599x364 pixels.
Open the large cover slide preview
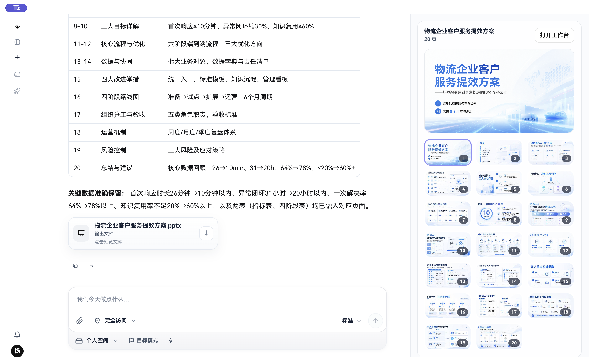point(499,91)
